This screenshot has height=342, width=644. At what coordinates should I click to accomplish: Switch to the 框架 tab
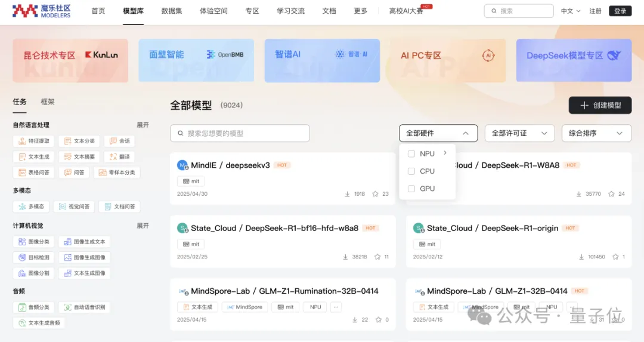pos(48,102)
